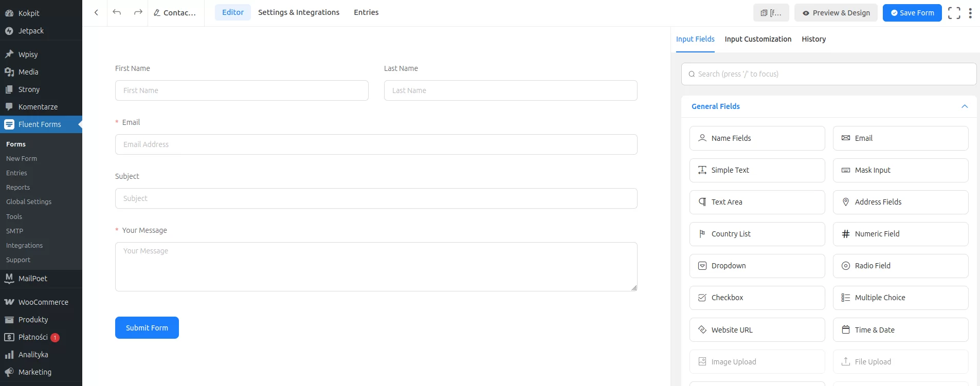980x386 pixels.
Task: Open Settings & Integrations tab
Action: coord(299,12)
